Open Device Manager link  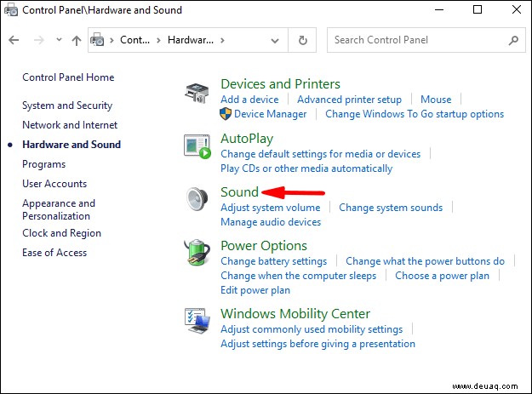click(x=270, y=114)
